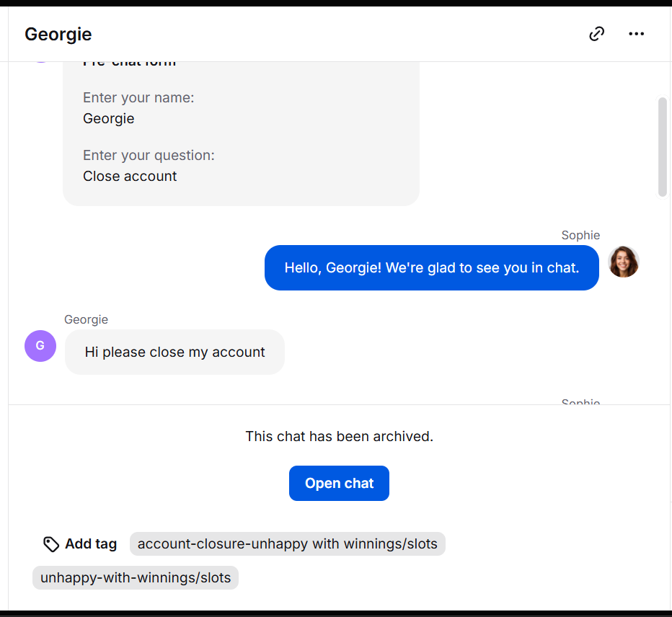672x617 pixels.
Task: Click the name value Georgie in pre-chat form
Action: pos(109,119)
